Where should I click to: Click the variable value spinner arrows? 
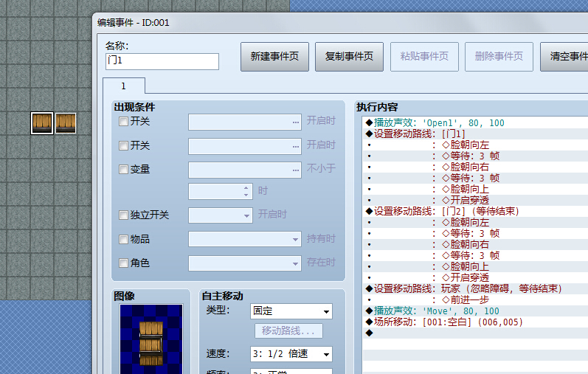[246, 191]
